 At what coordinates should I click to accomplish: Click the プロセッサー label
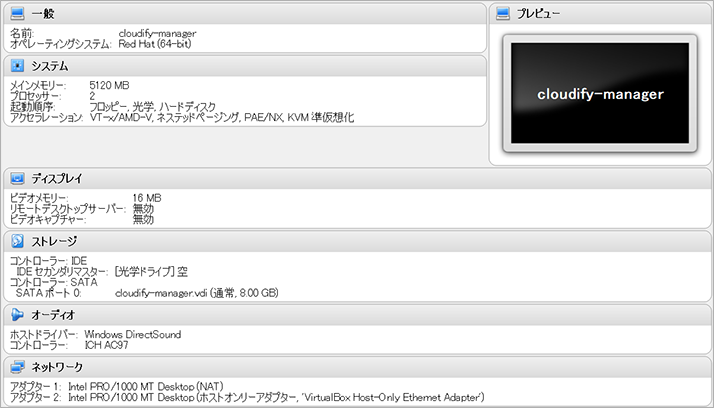pos(35,96)
